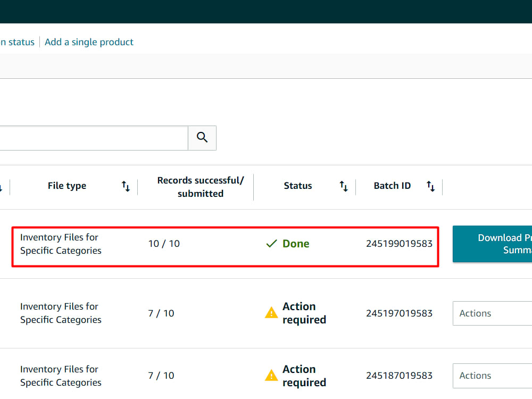
Task: Click the sort icon beside Batch ID
Action: [430, 186]
